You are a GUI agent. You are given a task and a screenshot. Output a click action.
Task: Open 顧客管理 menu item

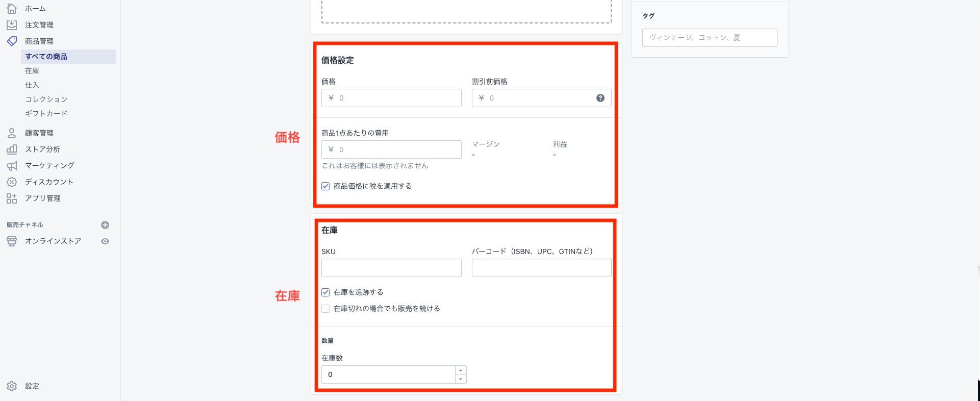click(39, 133)
